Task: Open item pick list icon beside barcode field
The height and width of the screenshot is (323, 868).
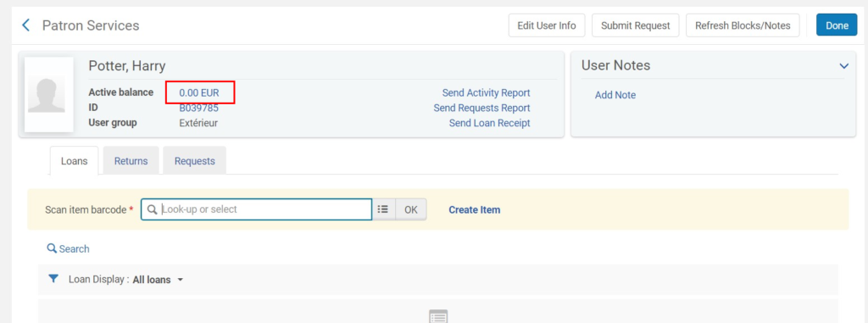Action: [x=384, y=209]
